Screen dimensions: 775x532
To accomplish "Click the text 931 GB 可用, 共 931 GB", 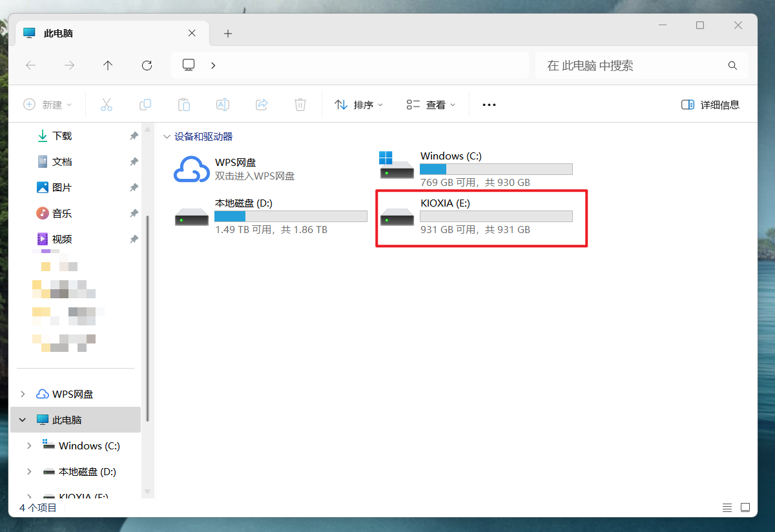I will pos(475,230).
